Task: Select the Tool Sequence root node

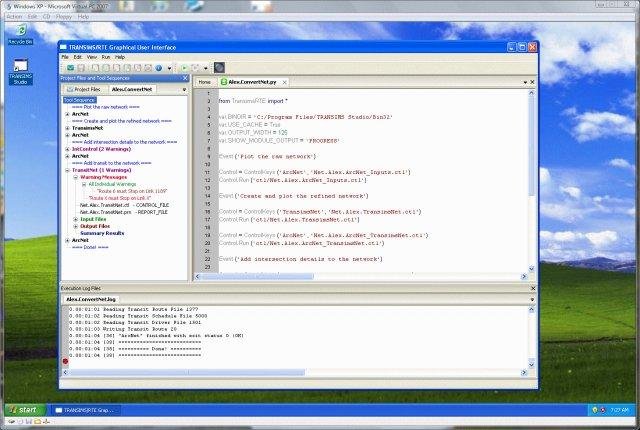Action: [80, 100]
